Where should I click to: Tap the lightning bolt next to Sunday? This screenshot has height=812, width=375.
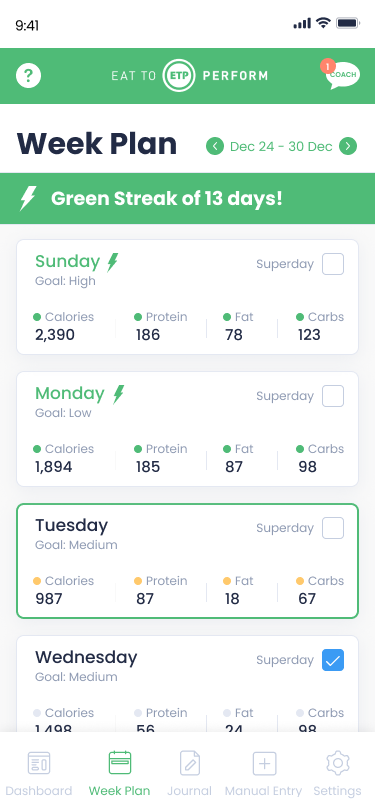pos(112,262)
